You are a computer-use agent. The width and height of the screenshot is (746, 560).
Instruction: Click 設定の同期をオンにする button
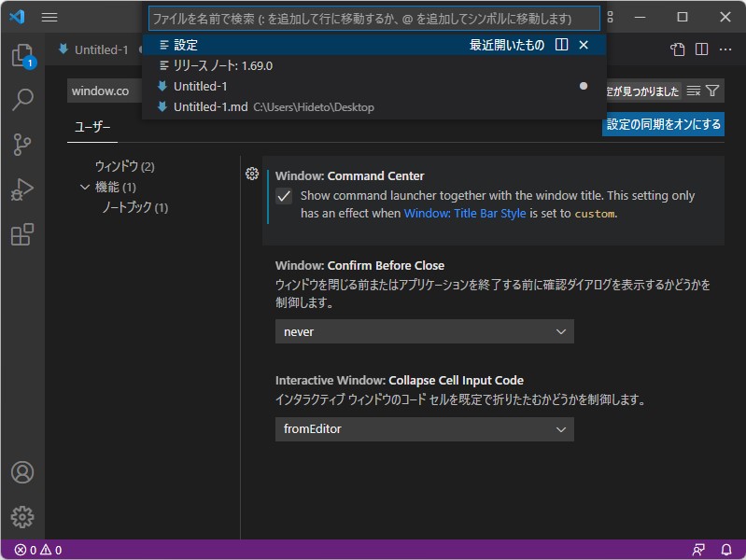pyautogui.click(x=663, y=124)
